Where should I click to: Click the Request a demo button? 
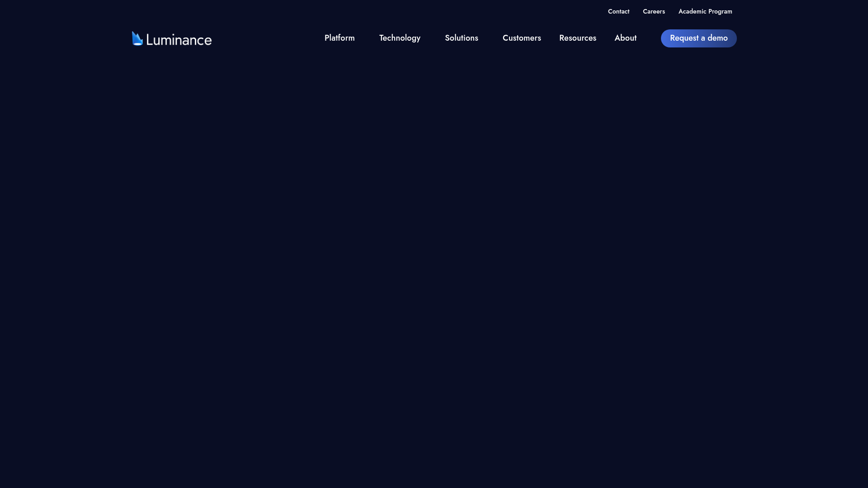coord(698,38)
